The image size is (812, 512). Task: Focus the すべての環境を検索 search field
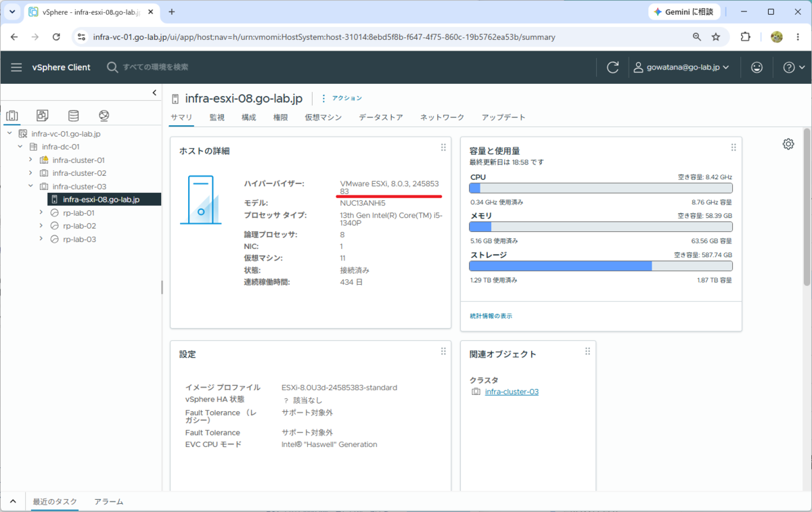156,67
